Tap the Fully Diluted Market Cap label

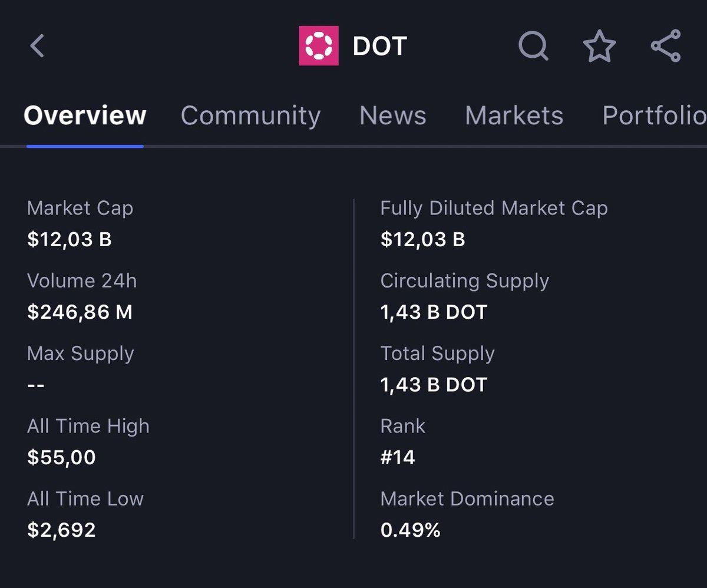[x=494, y=208]
